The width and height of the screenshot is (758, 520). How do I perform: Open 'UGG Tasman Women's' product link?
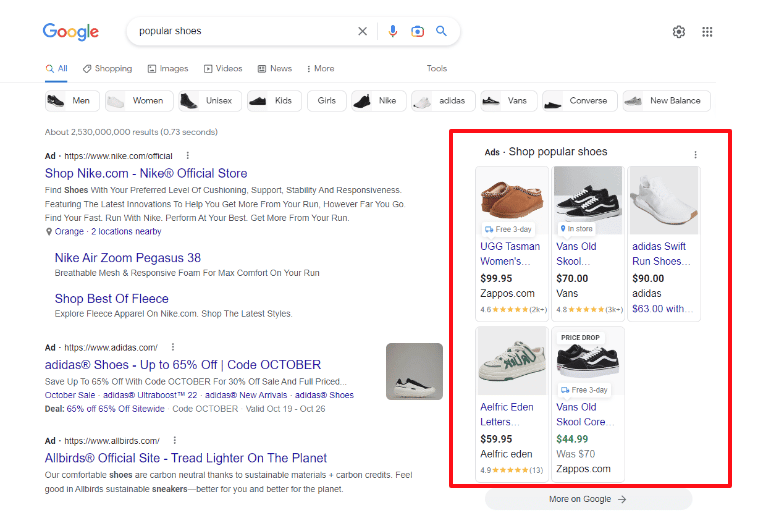tap(510, 254)
